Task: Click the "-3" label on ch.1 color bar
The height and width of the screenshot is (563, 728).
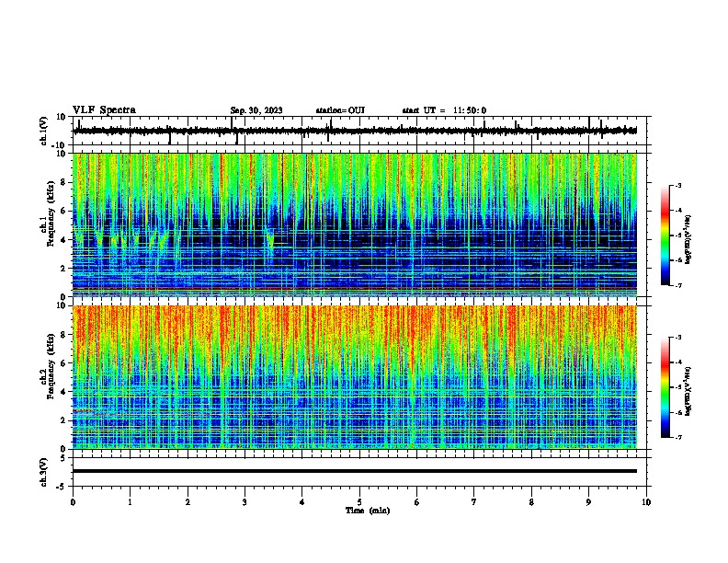Action: coord(677,185)
